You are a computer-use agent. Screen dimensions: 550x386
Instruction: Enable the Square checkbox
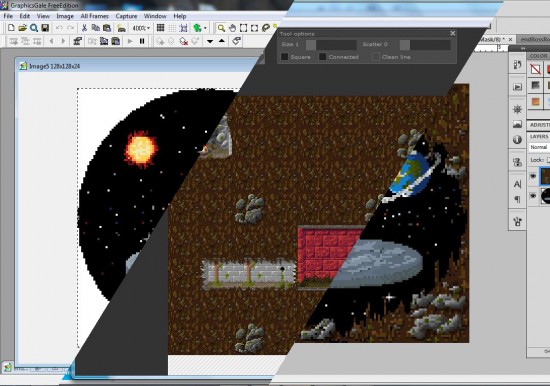285,56
